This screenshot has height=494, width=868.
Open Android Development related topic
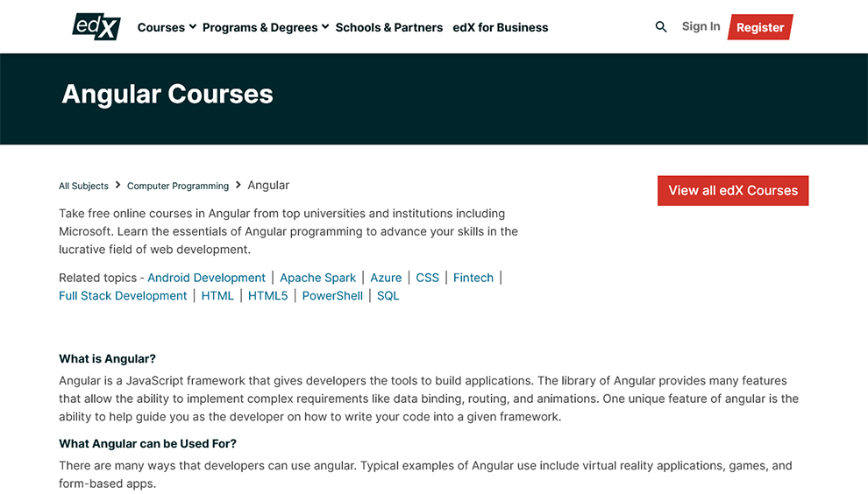[x=207, y=278]
